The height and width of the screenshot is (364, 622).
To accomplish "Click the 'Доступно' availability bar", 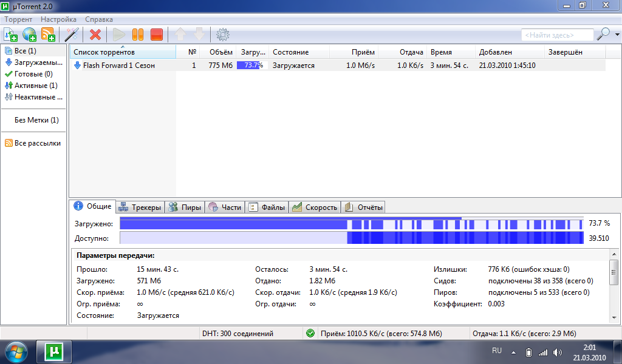I will coord(352,238).
